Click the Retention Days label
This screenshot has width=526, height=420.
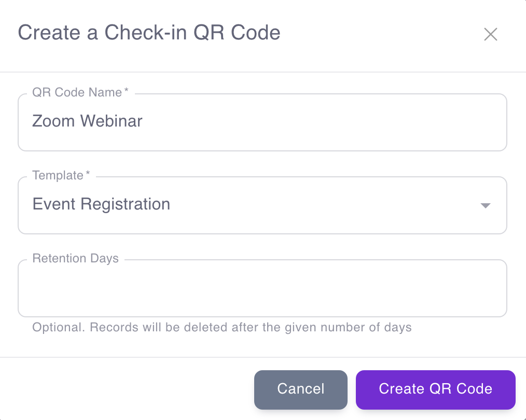coord(75,258)
